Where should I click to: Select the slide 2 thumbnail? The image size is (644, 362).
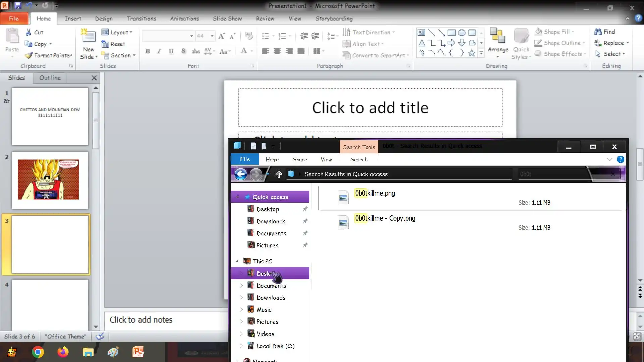point(50,180)
